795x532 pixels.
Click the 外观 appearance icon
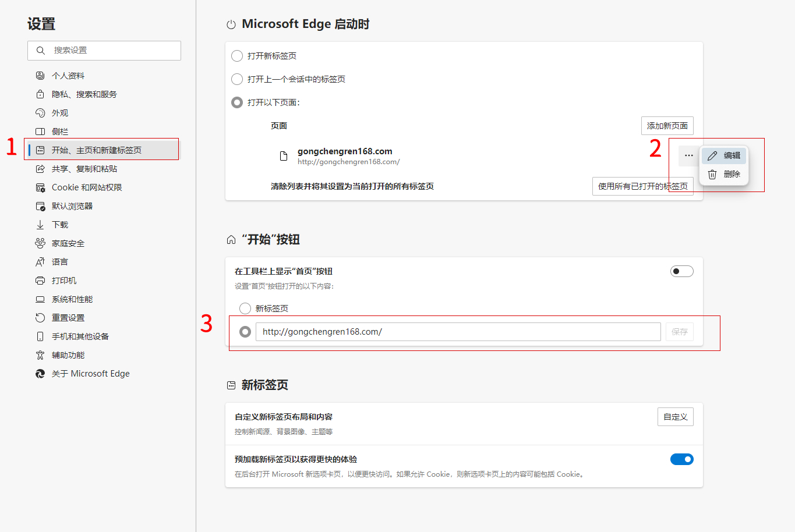[x=40, y=113]
